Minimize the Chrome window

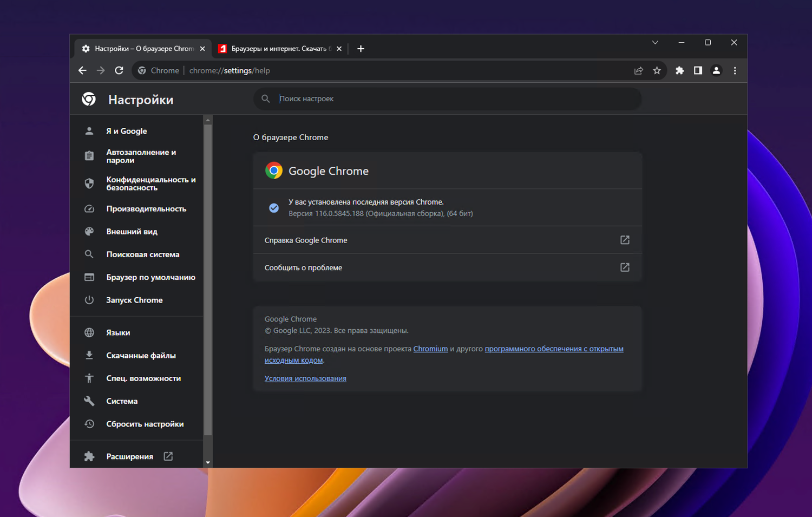pyautogui.click(x=682, y=42)
